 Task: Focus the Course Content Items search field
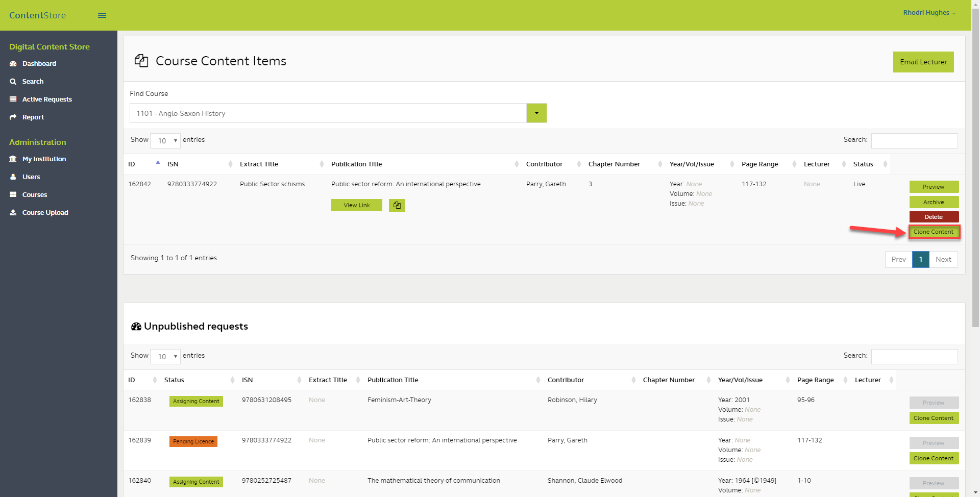pos(914,141)
